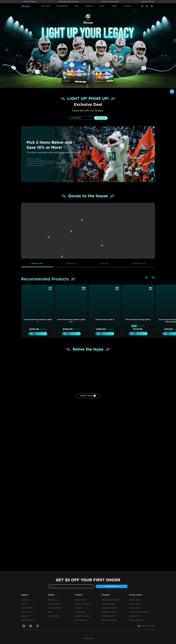Open Govee Rewards Program link
Image resolution: width=176 pixels, height=644 pixels.
(x=111, y=600)
